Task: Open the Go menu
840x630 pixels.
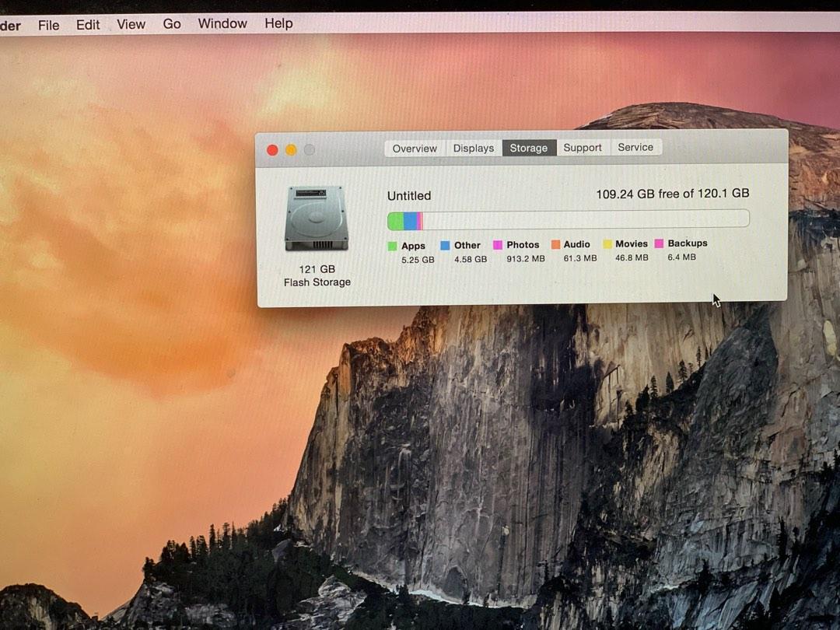Action: (x=172, y=24)
